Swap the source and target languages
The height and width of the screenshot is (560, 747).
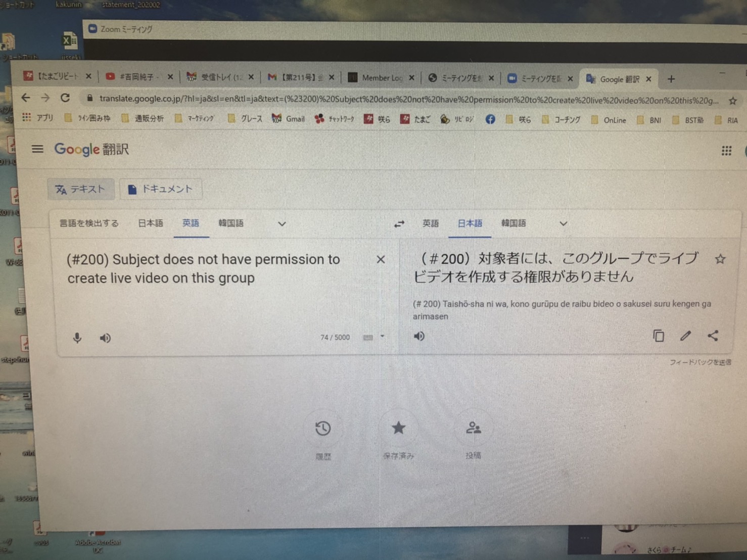point(399,224)
